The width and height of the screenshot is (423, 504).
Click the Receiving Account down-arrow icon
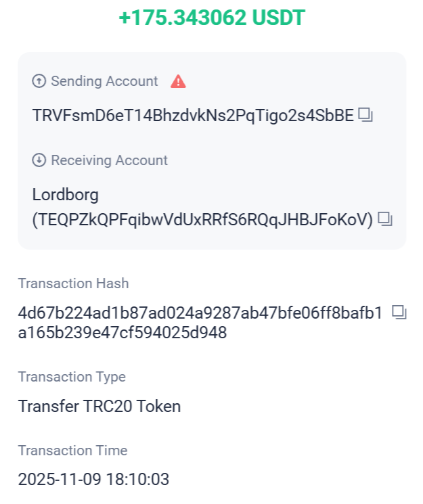pyautogui.click(x=39, y=160)
